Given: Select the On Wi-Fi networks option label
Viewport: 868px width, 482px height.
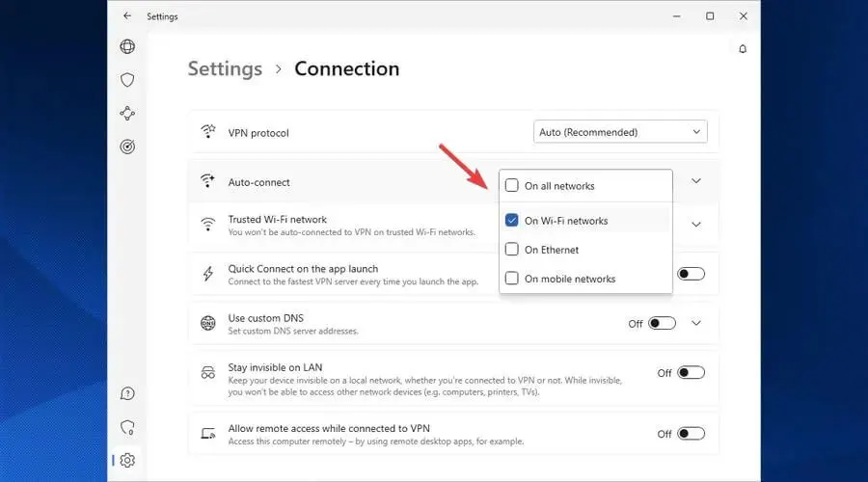Looking at the screenshot, I should click(x=566, y=221).
